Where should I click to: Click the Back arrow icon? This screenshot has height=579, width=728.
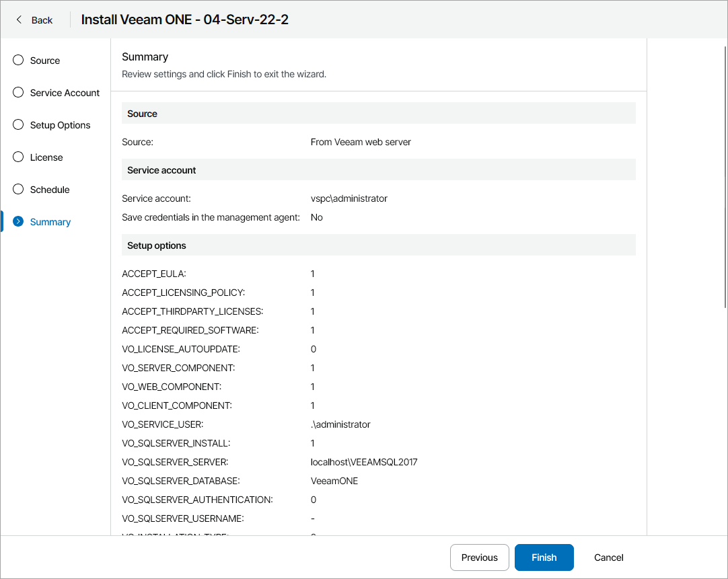[19, 20]
